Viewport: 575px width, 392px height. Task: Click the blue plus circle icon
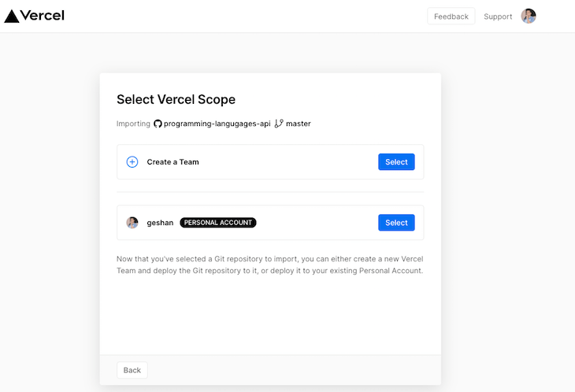click(132, 162)
